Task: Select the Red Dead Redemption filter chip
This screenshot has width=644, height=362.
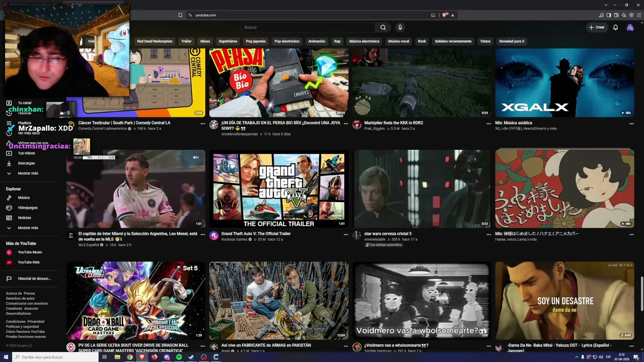Action: pos(154,41)
